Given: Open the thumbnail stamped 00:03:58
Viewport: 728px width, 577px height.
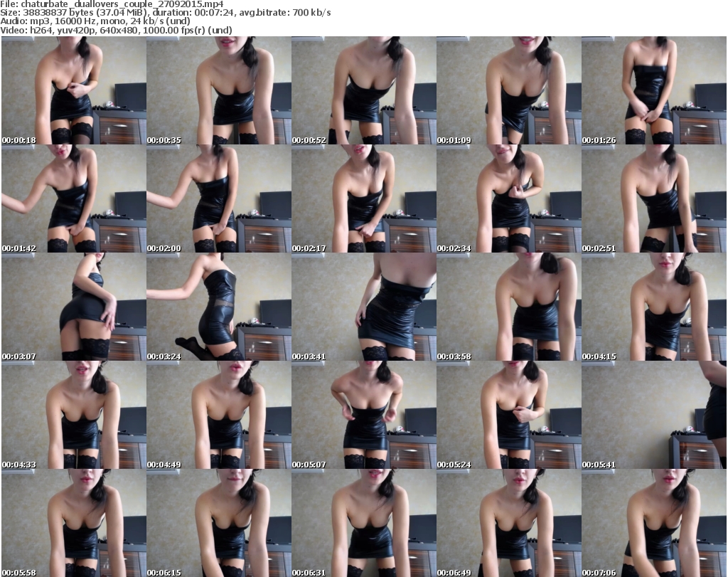Looking at the screenshot, I should pyautogui.click(x=509, y=307).
